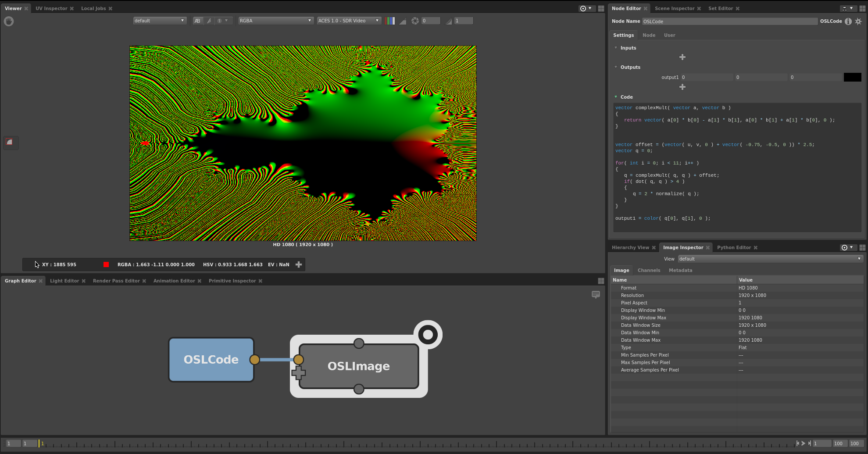Select the Channels tab in Image Inspector
Image resolution: width=868 pixels, height=454 pixels.
[x=649, y=270]
